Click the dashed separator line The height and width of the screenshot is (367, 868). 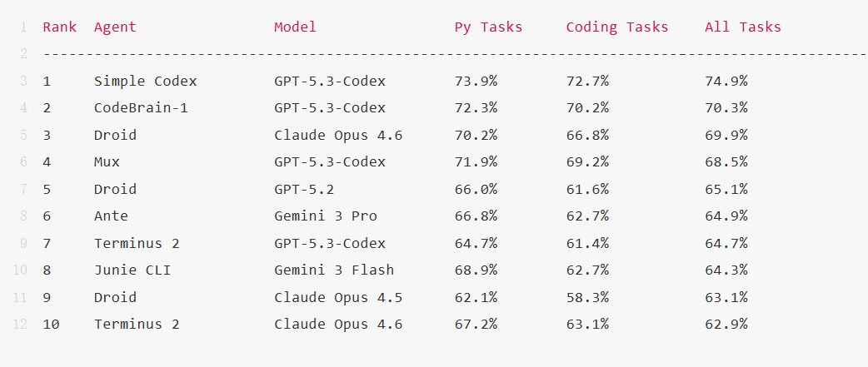[x=450, y=54]
